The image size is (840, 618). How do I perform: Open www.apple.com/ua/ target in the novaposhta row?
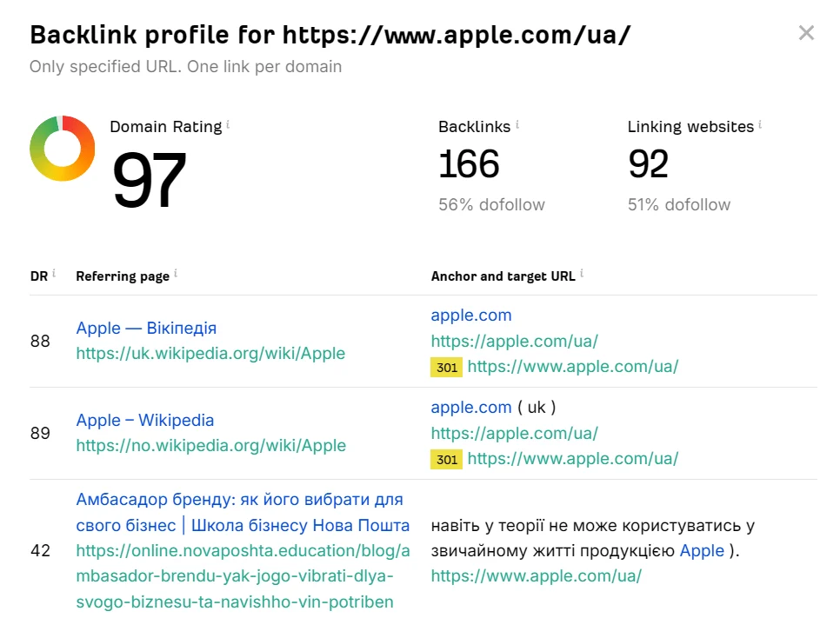537,576
